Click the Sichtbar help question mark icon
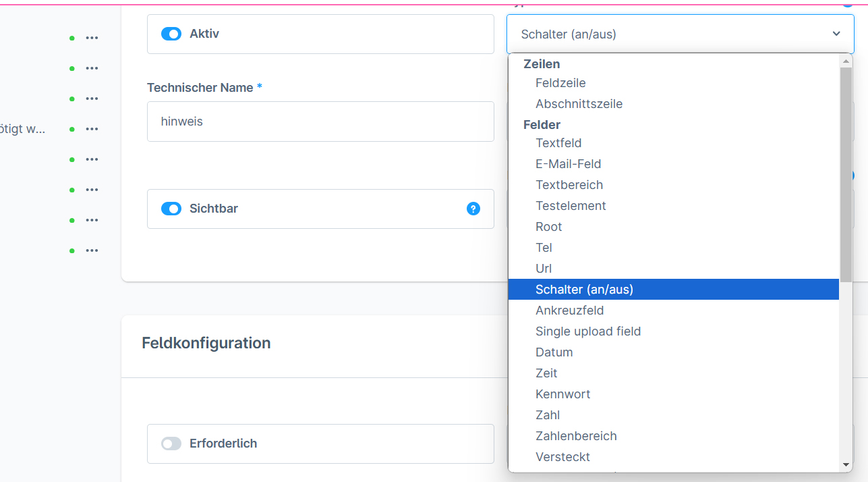Viewport: 868px width, 482px height. (473, 209)
